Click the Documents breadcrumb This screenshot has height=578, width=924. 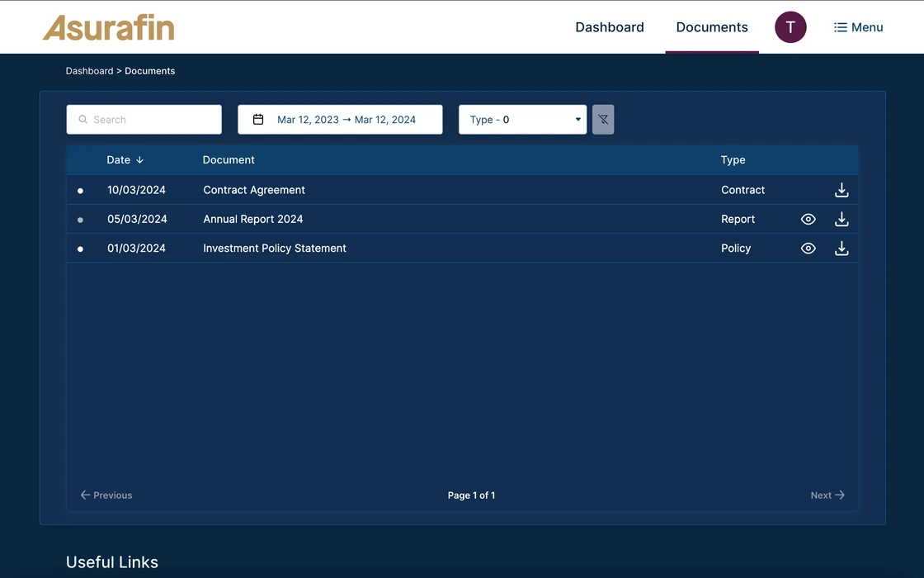pyautogui.click(x=149, y=71)
